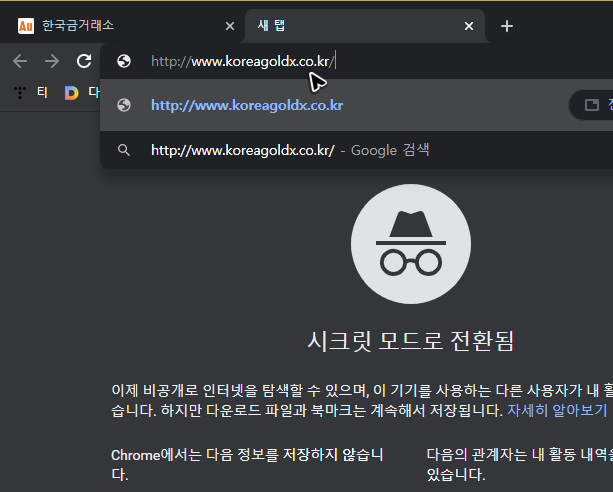Screen dimensions: 613x492
Task: Open the 티 bookmark
Action: point(42,93)
